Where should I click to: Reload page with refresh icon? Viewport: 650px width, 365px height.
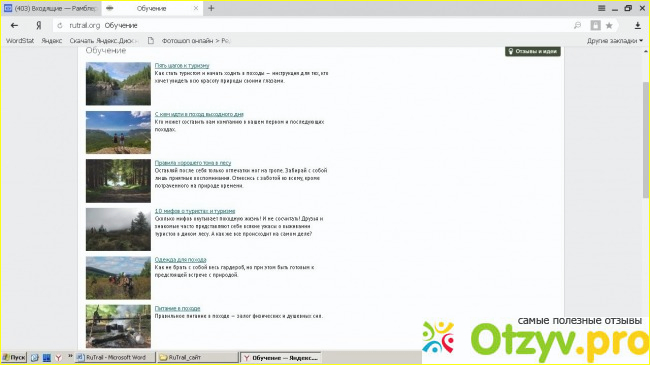60,25
